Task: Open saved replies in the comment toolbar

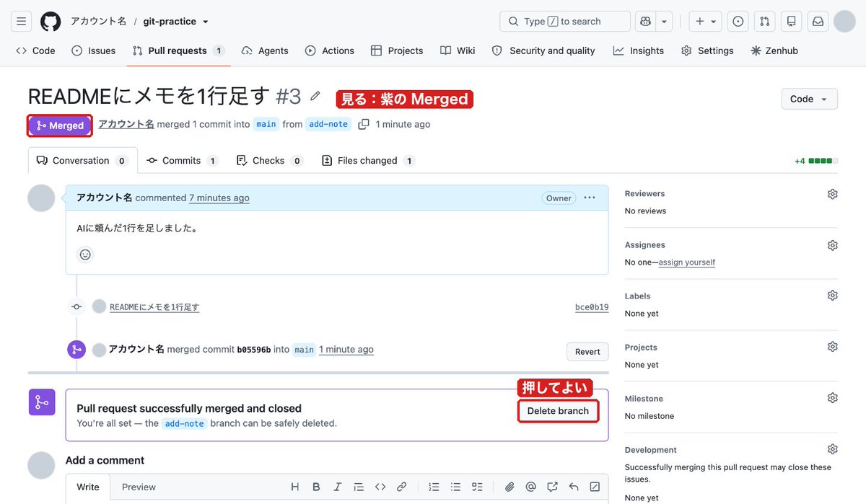Action: [x=574, y=487]
